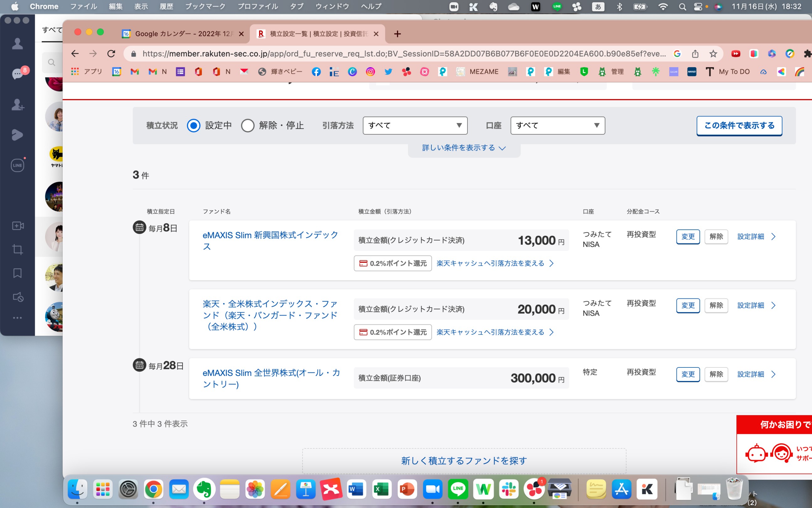Open the chat support robot icon
Image resolution: width=812 pixels, height=508 pixels.
pos(756,454)
